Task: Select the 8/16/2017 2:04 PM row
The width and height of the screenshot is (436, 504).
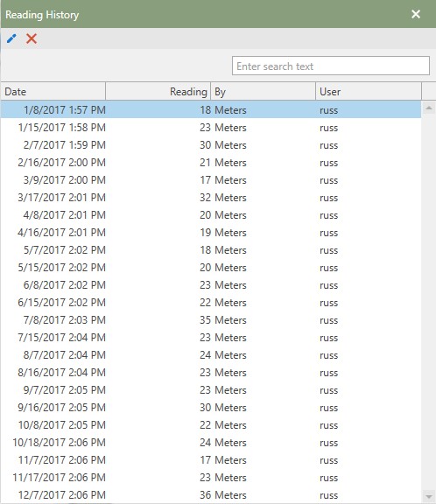Action: coord(211,373)
